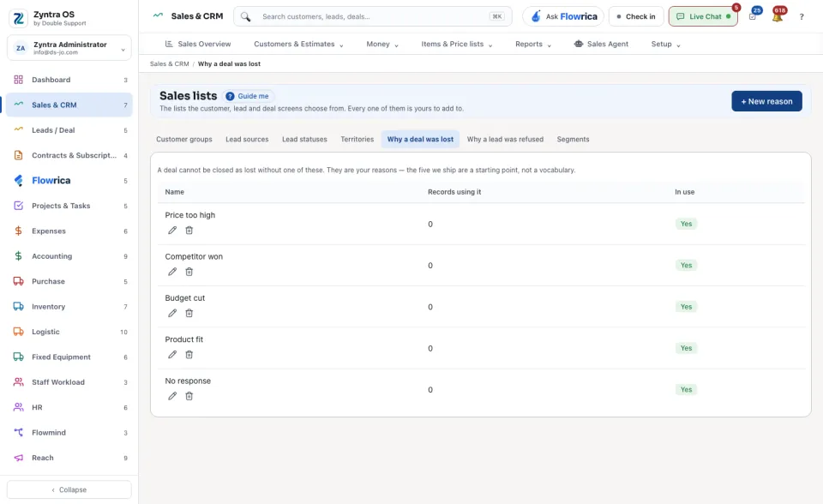
Task: Switch to Customer groups tab
Action: pyautogui.click(x=184, y=139)
